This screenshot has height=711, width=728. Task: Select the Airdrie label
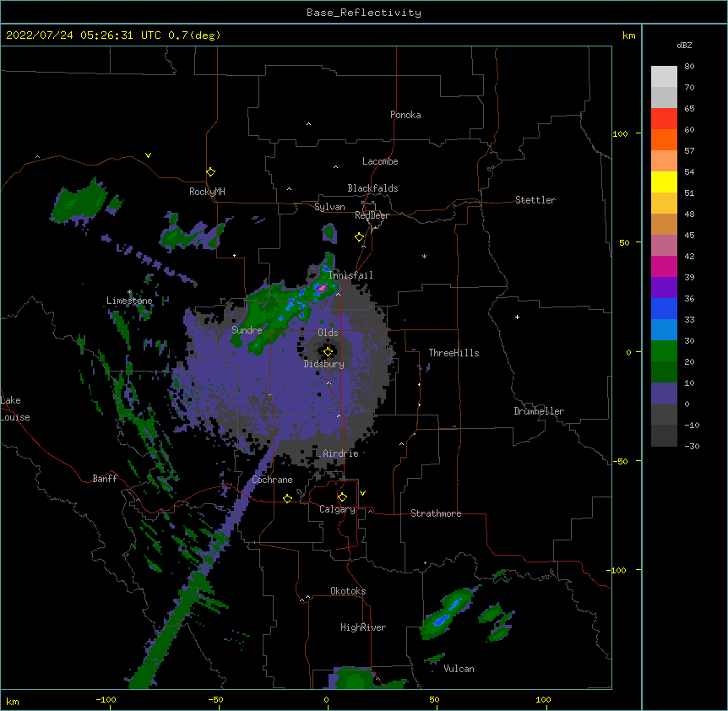(341, 453)
